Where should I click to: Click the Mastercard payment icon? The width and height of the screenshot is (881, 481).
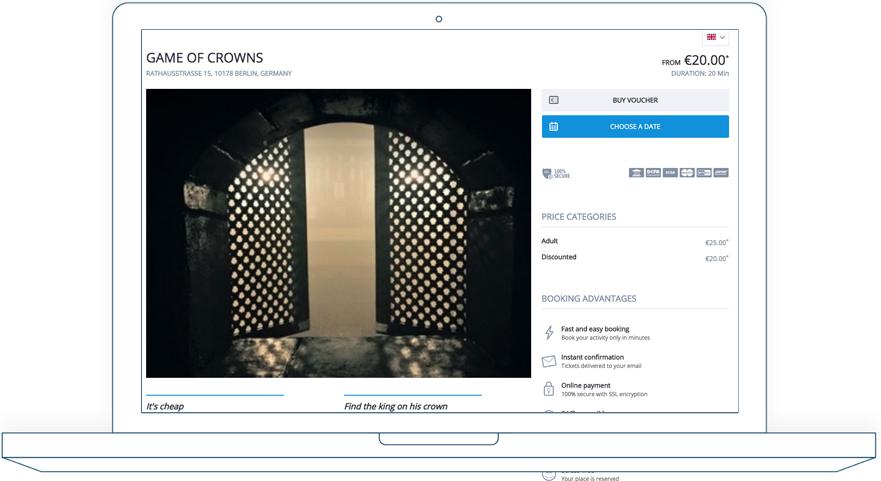coord(687,173)
